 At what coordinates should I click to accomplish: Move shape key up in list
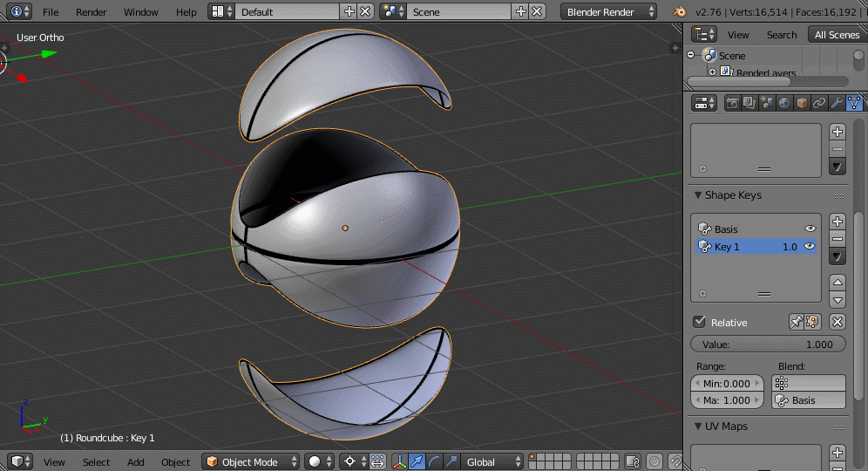[x=837, y=283]
